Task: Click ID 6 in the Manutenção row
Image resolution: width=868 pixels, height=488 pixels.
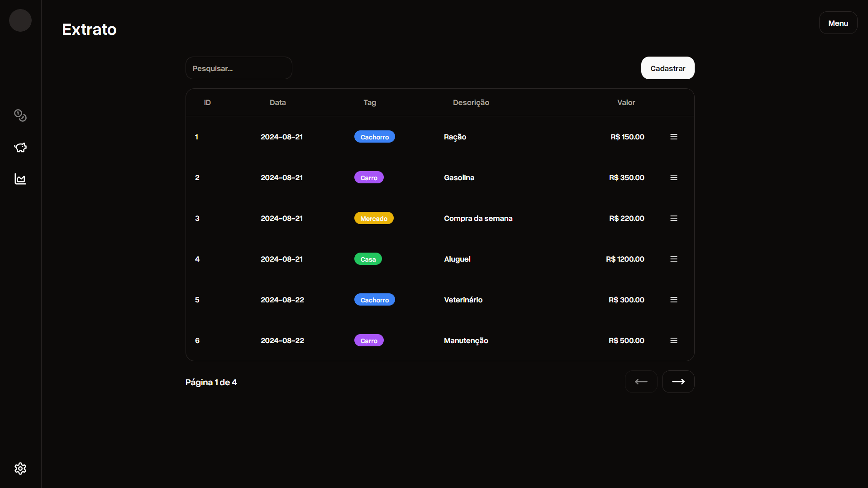Action: 197,340
